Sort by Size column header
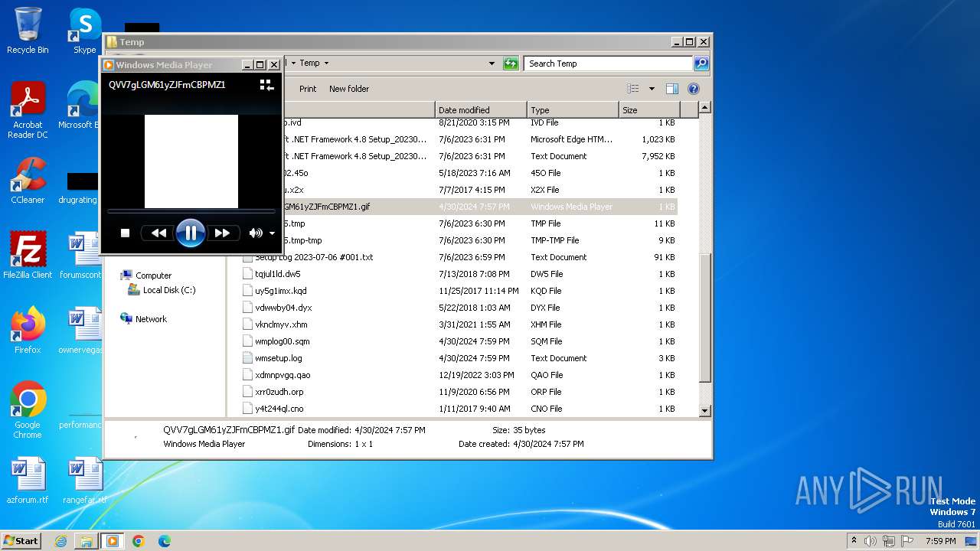Screen dimensions: 980x551 649,110
